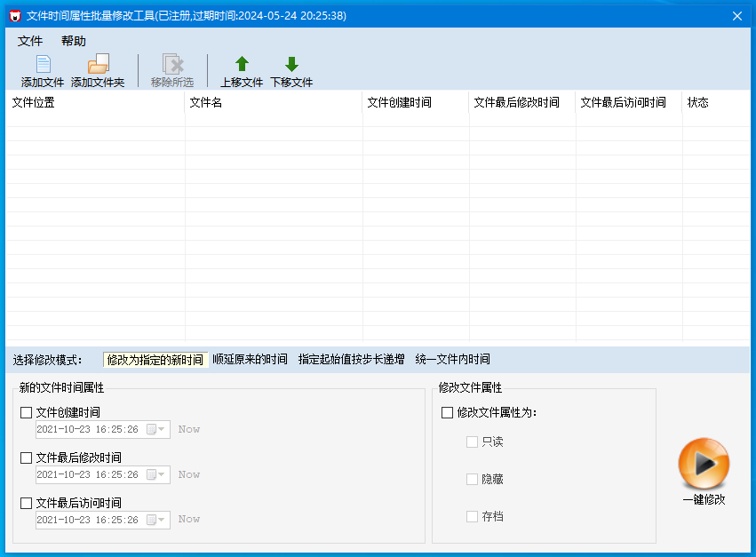Click the 下移文件 green down arrow
Viewport: 756px width, 557px height.
pos(291,64)
